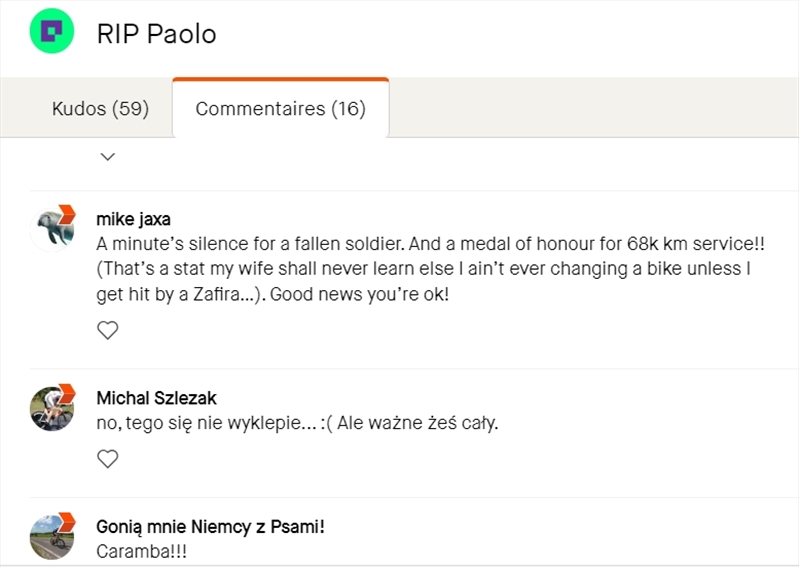Switch to the Kudos (59) tab
This screenshot has height=567, width=799.
[100, 108]
